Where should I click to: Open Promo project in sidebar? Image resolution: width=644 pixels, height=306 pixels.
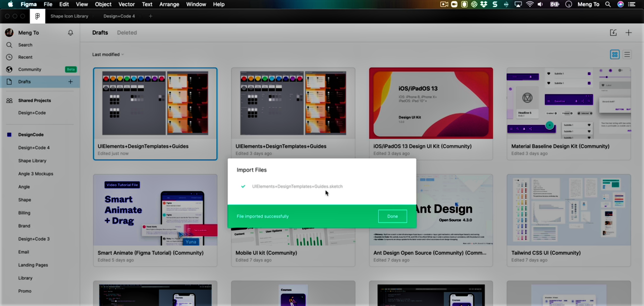point(25,291)
